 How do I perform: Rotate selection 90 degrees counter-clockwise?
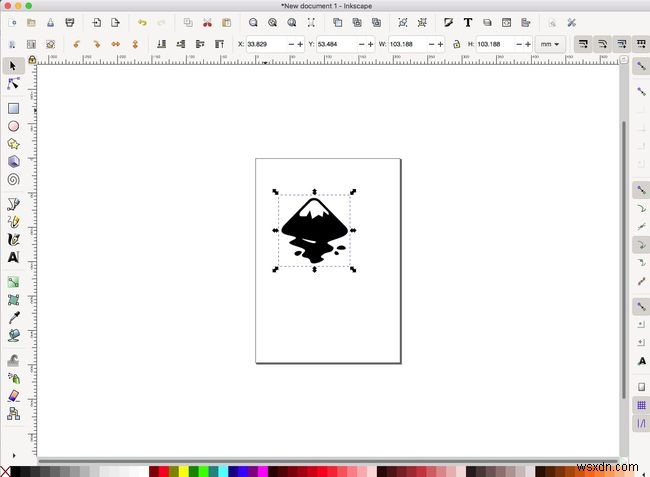click(x=77, y=44)
